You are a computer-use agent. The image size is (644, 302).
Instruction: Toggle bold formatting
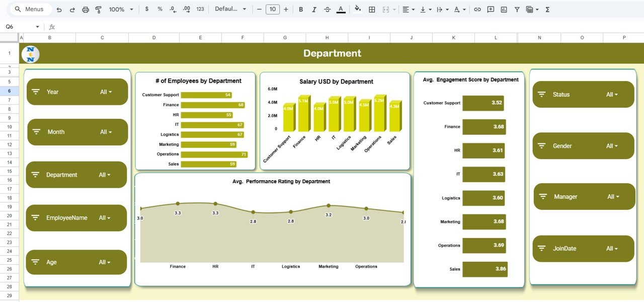point(300,9)
